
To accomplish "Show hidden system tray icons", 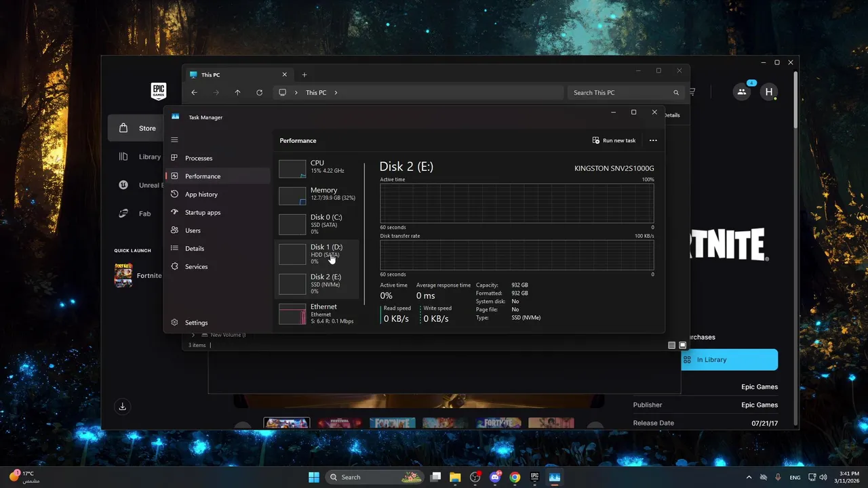I will click(x=749, y=477).
